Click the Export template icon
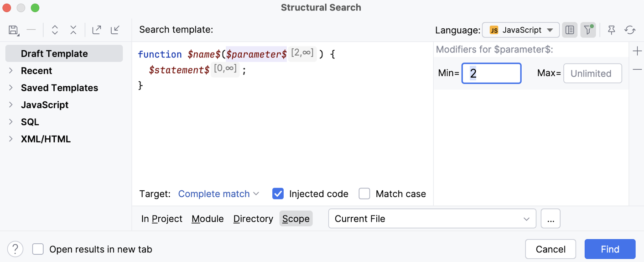The height and width of the screenshot is (262, 644). point(97,30)
